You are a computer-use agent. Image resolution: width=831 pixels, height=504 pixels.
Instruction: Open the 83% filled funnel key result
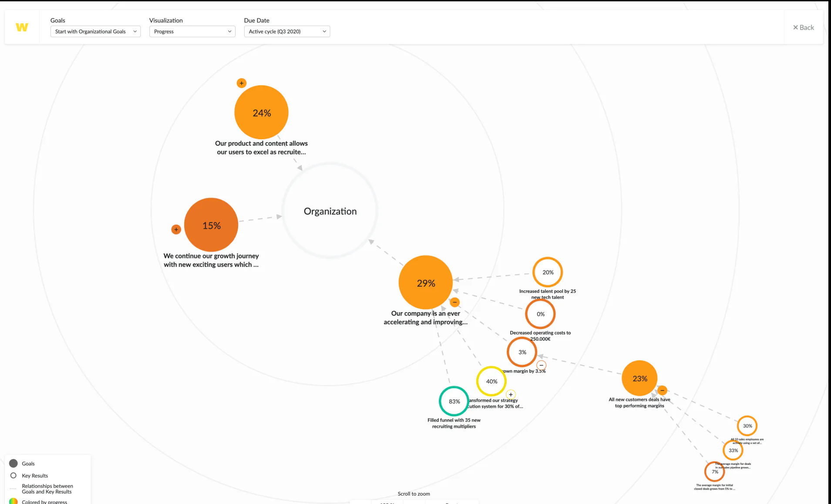(x=454, y=401)
